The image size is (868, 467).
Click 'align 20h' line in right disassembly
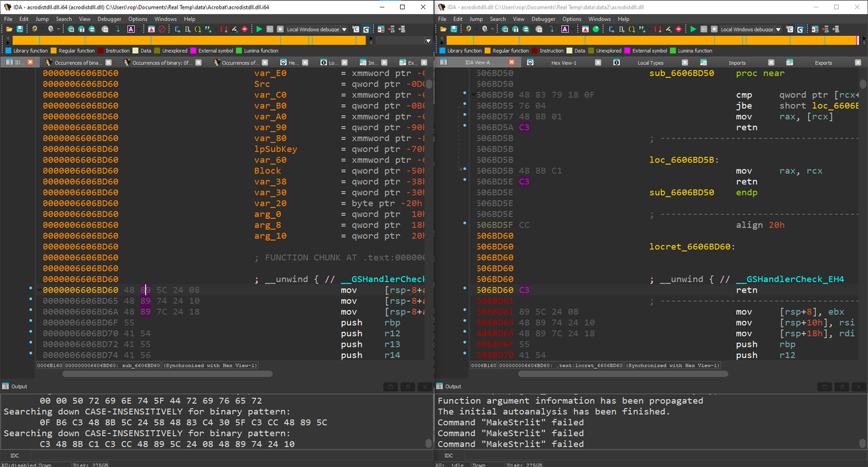point(760,225)
